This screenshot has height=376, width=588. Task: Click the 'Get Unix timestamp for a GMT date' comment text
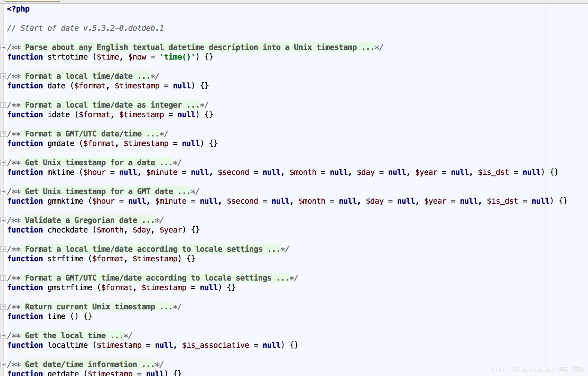pyautogui.click(x=106, y=192)
